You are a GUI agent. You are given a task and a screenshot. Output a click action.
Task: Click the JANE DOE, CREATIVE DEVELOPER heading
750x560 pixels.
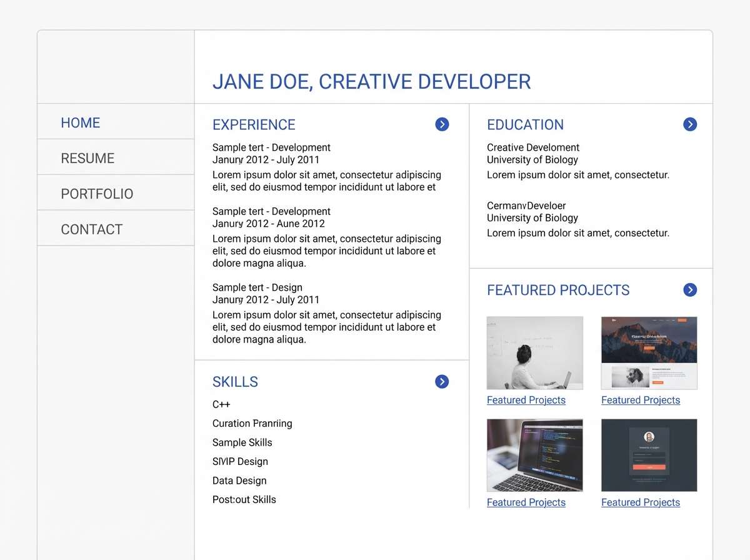pyautogui.click(x=372, y=81)
